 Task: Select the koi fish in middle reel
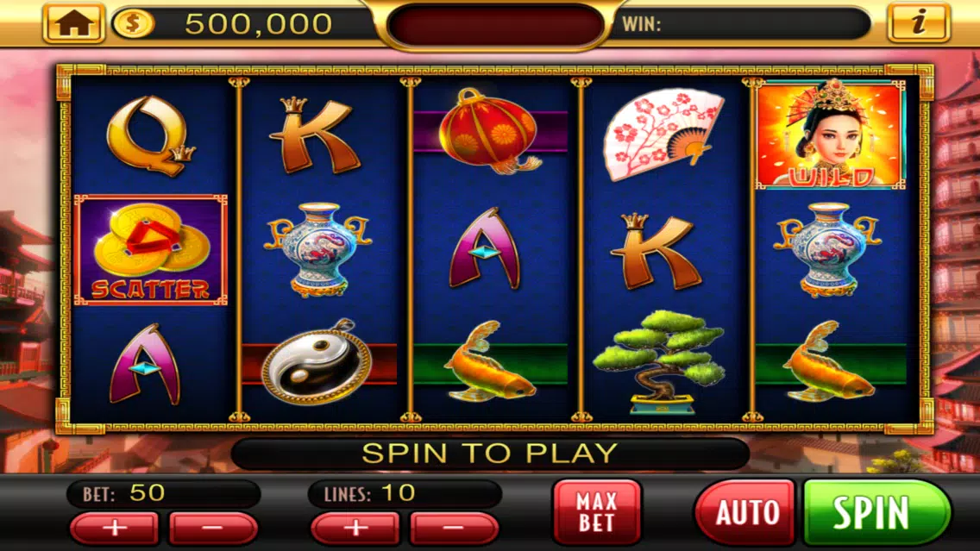tap(491, 362)
